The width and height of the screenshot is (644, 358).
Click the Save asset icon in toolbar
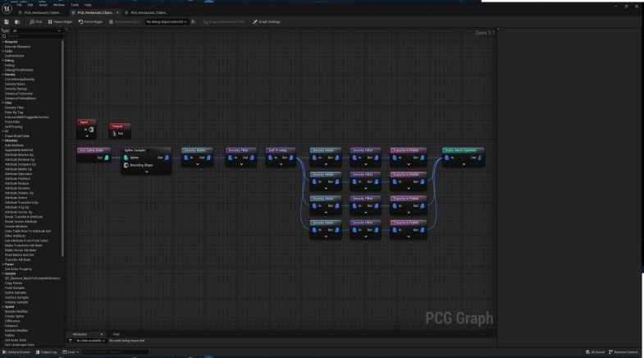(7, 22)
